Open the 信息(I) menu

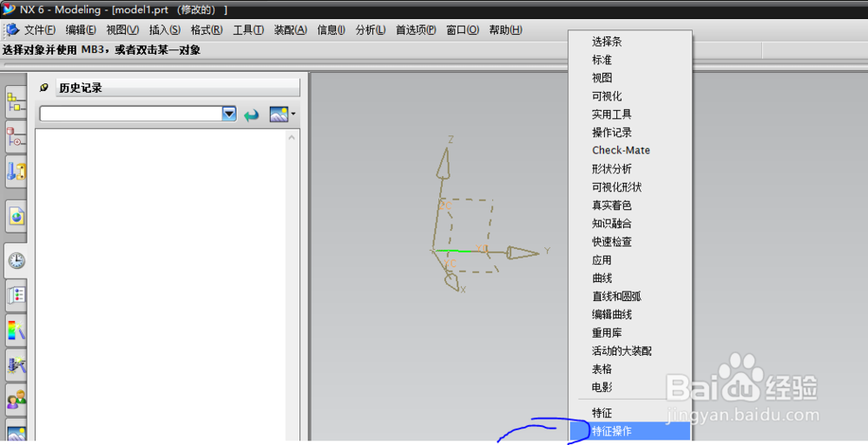coord(331,29)
